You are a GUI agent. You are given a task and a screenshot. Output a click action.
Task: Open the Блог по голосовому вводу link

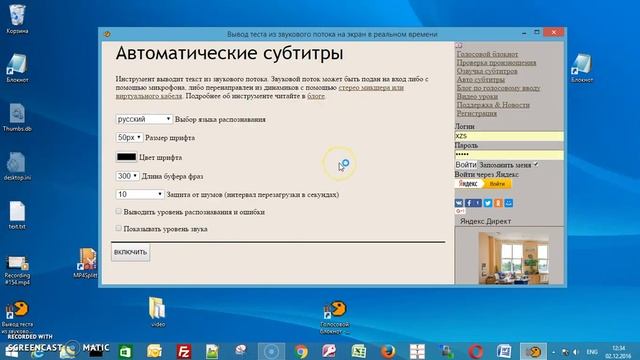498,88
